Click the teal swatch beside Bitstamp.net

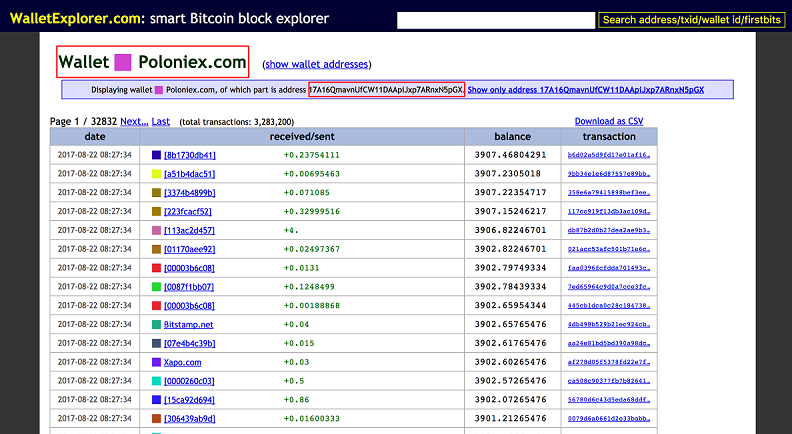[x=157, y=324]
